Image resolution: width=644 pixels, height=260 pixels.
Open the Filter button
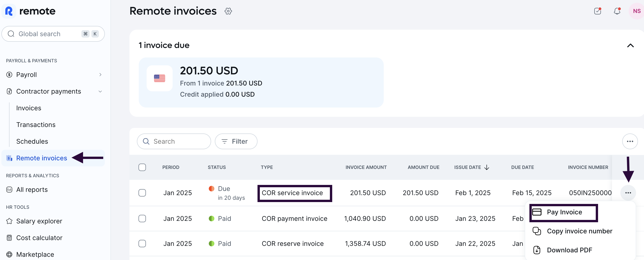[x=236, y=141]
